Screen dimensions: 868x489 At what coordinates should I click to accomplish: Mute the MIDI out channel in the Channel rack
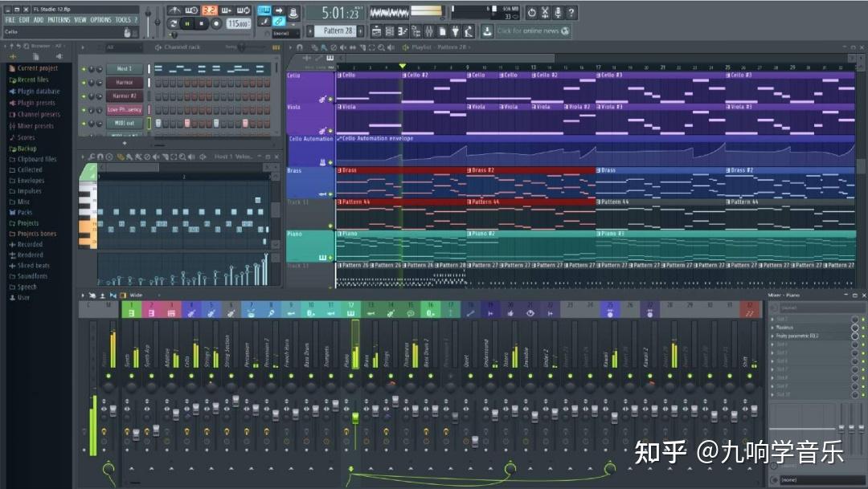click(84, 123)
